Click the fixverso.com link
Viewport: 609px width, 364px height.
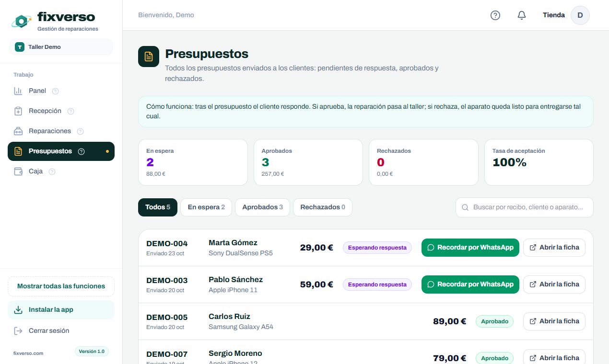pyautogui.click(x=28, y=353)
